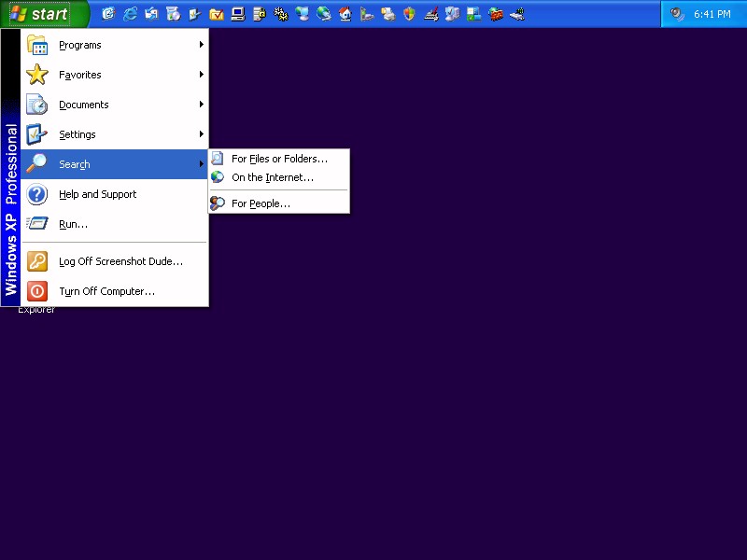Click the globe with brick wall firewall icon

click(x=496, y=14)
